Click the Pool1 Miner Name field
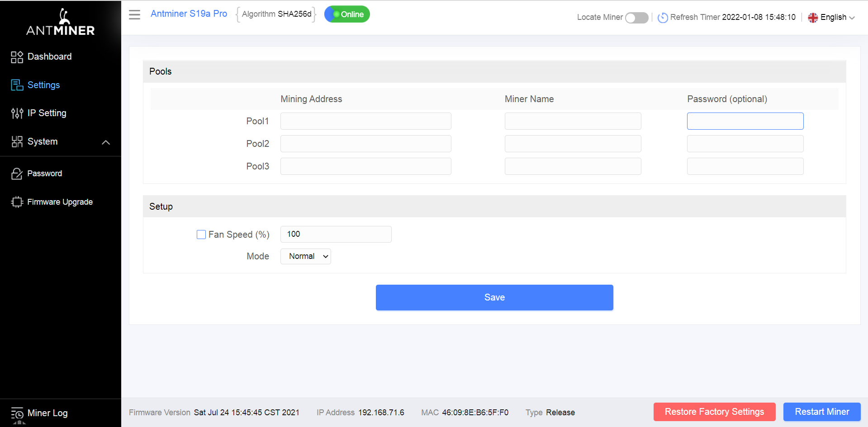Viewport: 868px width, 427px height. point(573,121)
